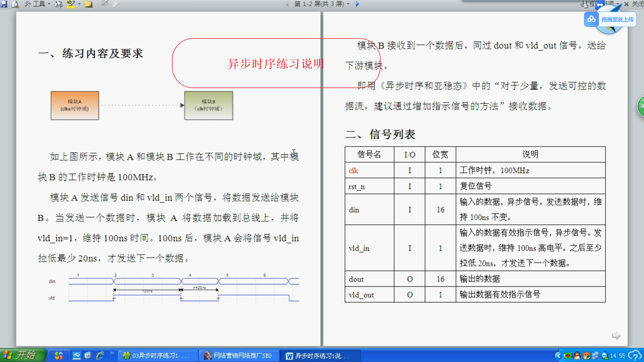Expand the quick launch overflow chevron

pyautogui.click(x=112, y=353)
